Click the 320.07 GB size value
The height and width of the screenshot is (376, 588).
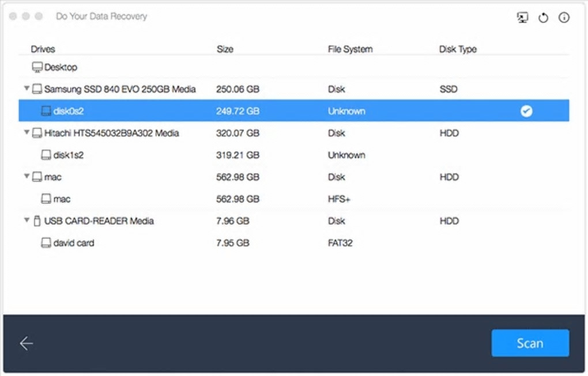(x=238, y=133)
